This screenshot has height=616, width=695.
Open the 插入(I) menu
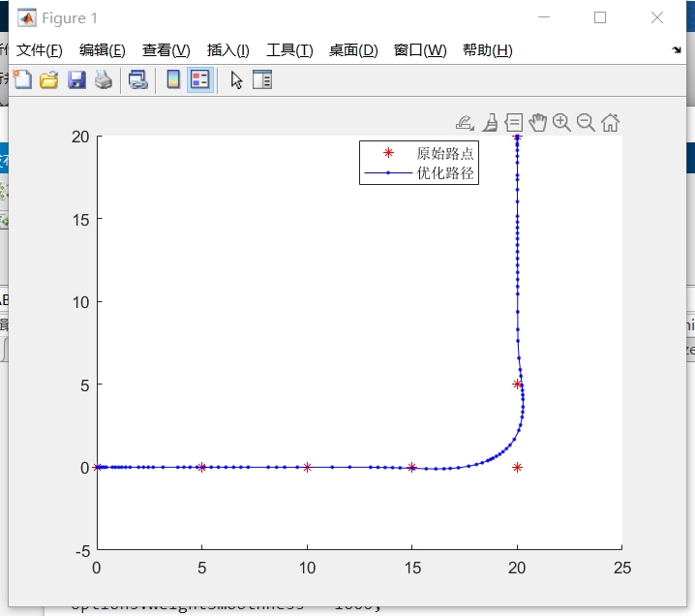click(227, 50)
